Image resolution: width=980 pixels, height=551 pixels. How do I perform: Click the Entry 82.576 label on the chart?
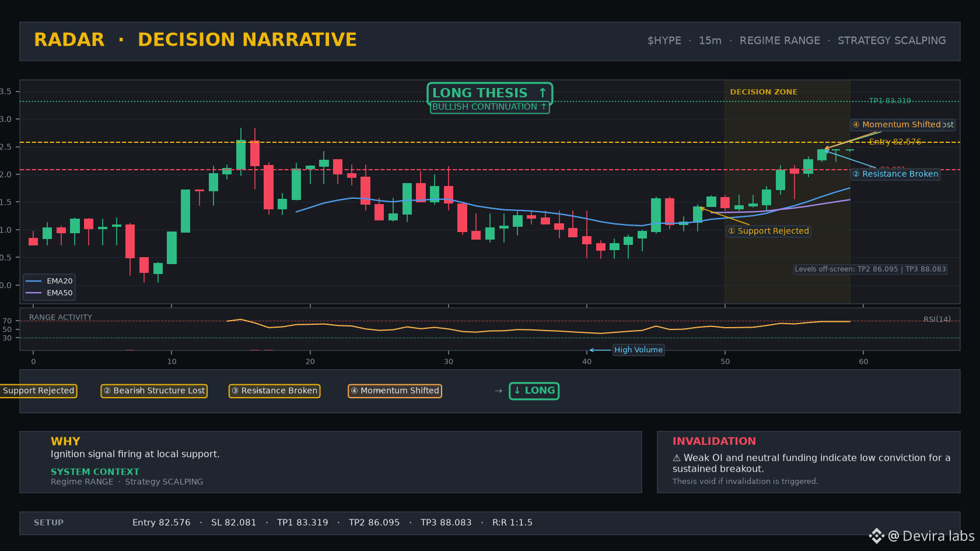tap(895, 142)
